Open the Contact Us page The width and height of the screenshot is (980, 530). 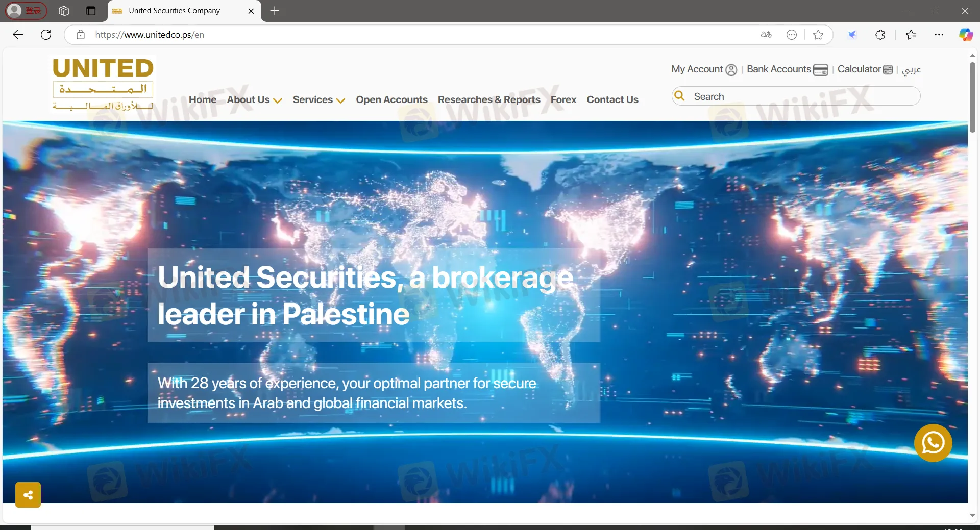coord(612,100)
